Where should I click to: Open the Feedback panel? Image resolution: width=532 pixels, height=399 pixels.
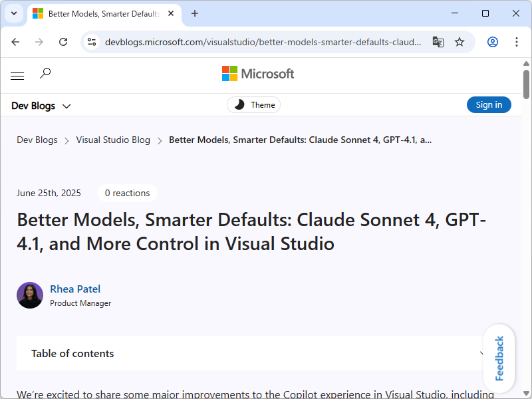(x=499, y=358)
